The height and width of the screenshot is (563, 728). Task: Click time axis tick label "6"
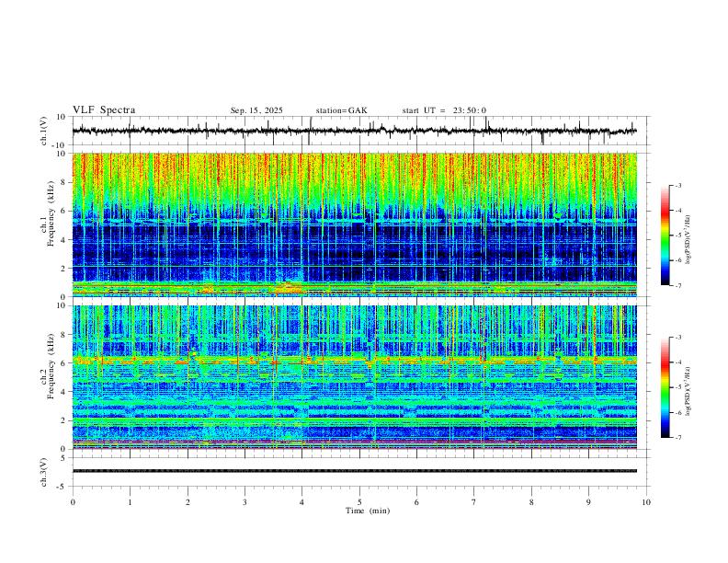[x=417, y=502]
